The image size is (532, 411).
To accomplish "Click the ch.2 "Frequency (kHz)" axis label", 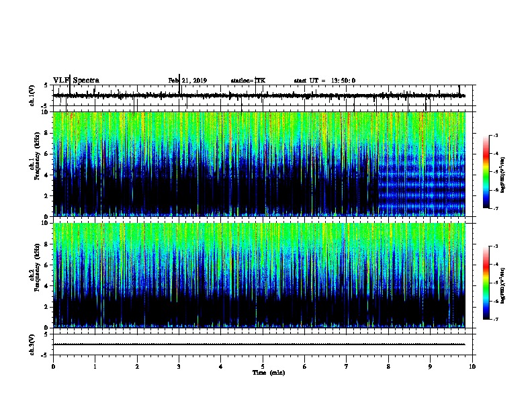I will pyautogui.click(x=37, y=267).
